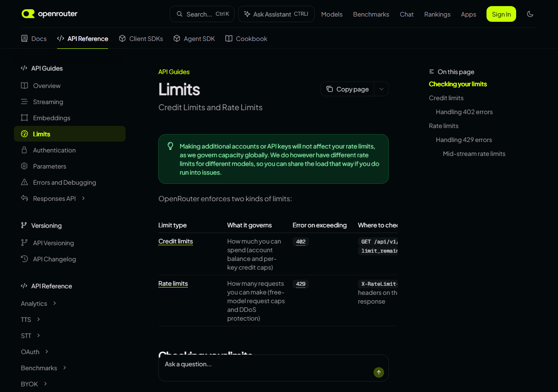This screenshot has height=392, width=558.
Task: Click the 429 error code badge
Action: pos(301,284)
